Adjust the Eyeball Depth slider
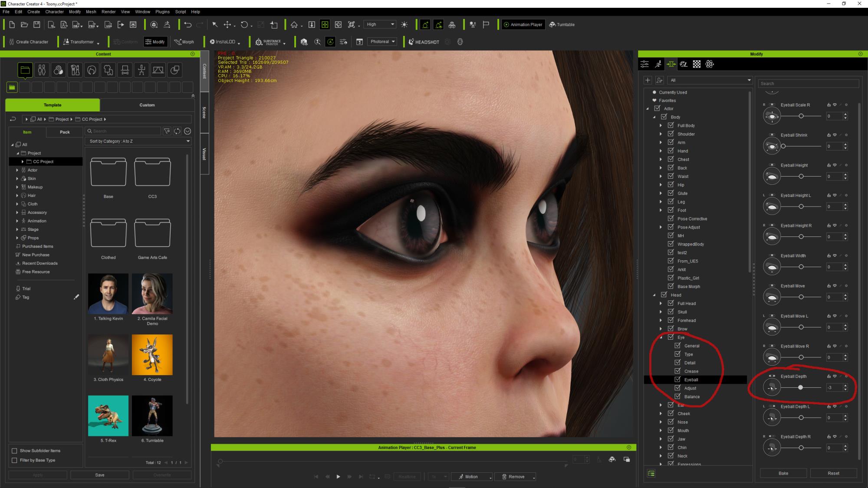868x488 pixels. coord(801,387)
